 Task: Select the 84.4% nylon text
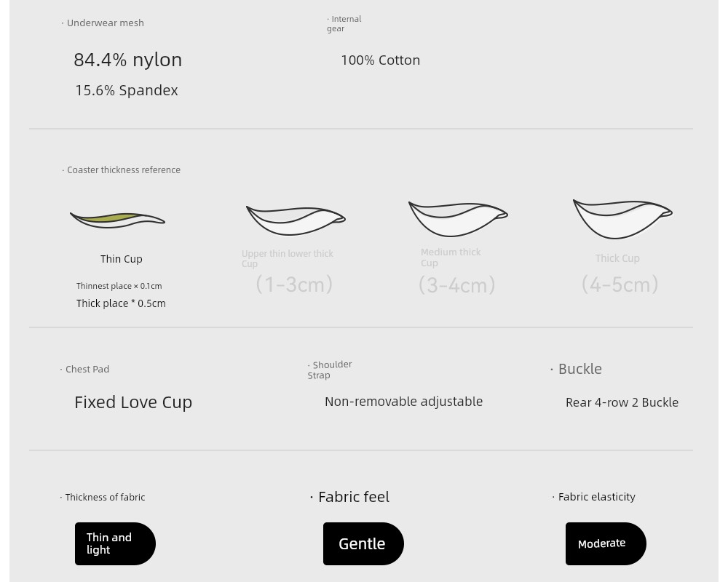127,60
